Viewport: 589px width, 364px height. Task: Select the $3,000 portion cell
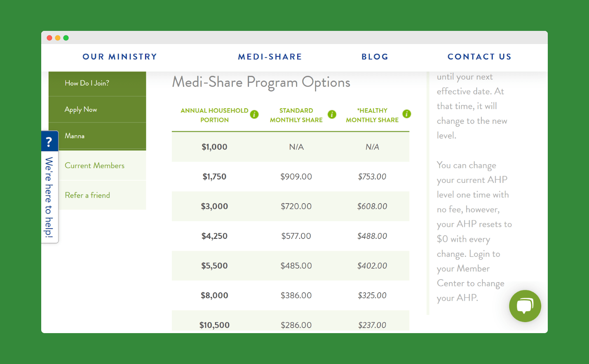(214, 206)
